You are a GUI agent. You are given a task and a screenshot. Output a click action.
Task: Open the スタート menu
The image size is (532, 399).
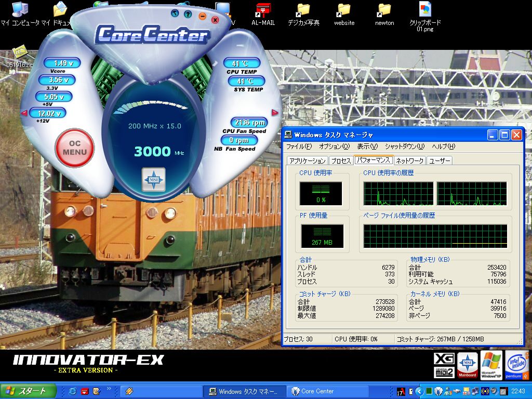(x=28, y=391)
